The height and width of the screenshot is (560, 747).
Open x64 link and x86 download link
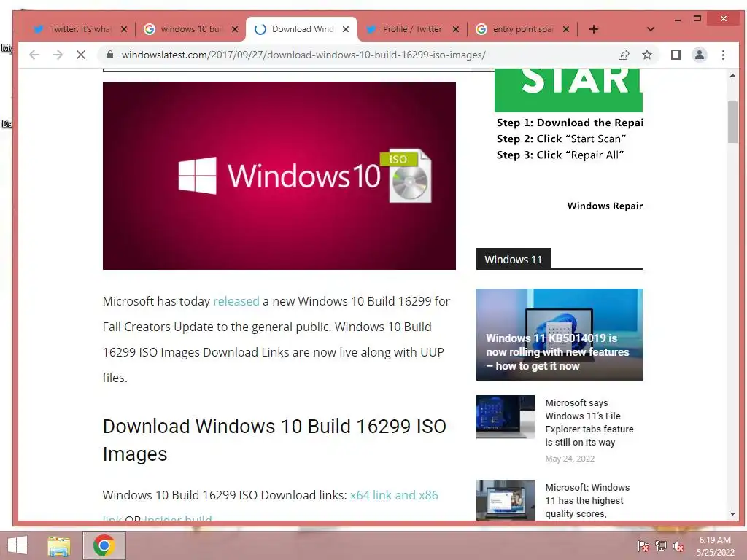click(x=394, y=495)
